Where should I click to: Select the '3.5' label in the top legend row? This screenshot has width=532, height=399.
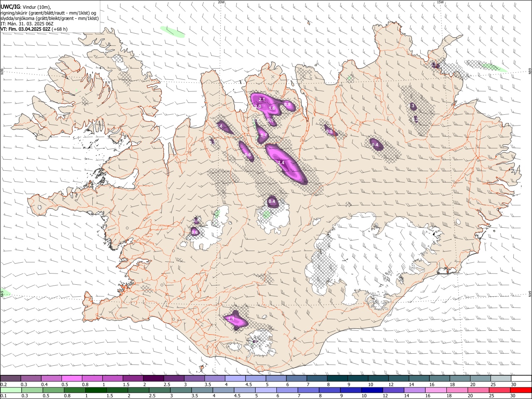[x=208, y=384]
